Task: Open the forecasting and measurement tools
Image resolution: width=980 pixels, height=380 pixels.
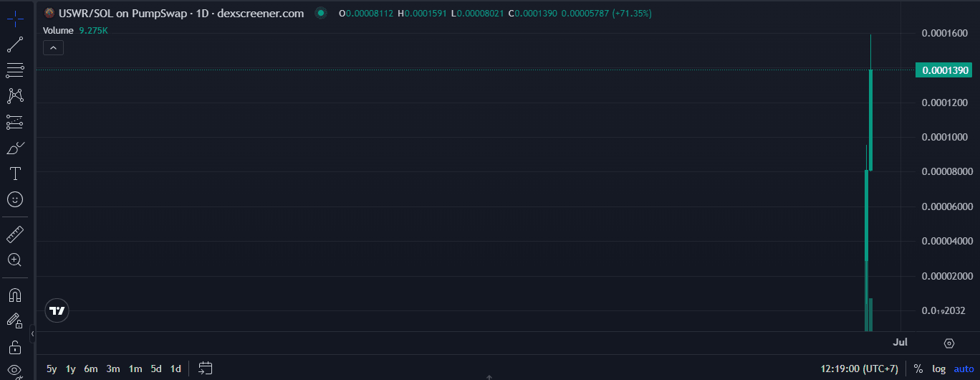Action: [15, 122]
